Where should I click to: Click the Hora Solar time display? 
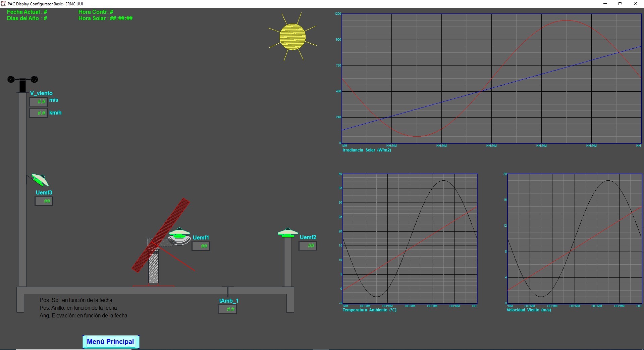(105, 18)
